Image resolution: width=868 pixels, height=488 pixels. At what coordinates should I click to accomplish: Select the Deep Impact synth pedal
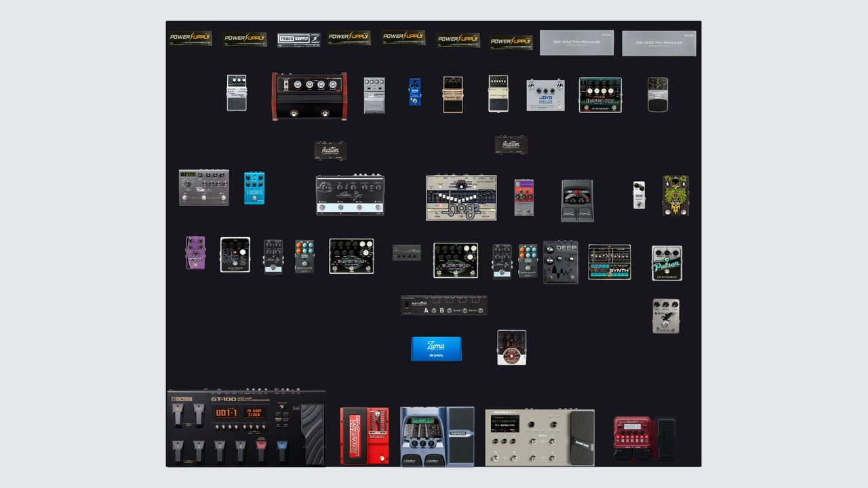[x=560, y=262]
